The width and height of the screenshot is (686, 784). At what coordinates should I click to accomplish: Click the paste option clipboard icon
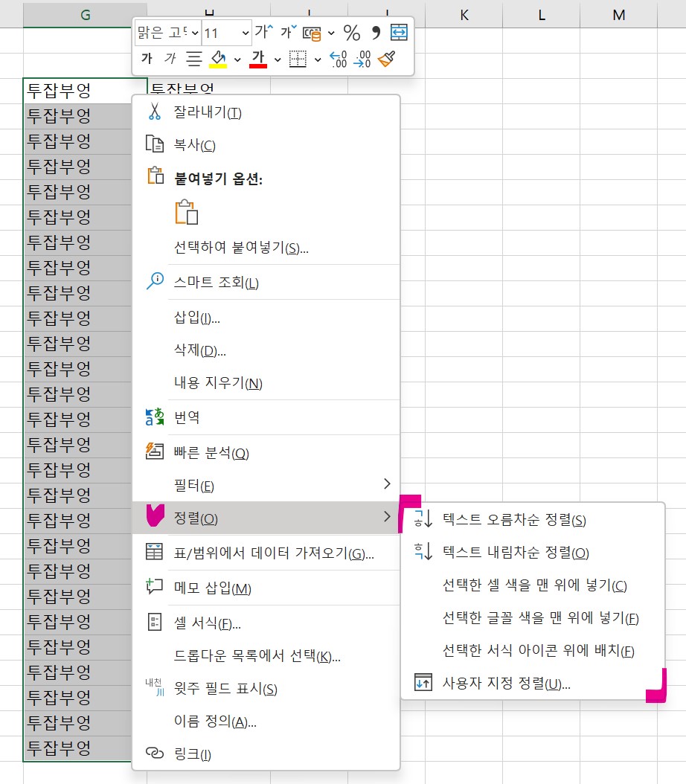point(187,212)
